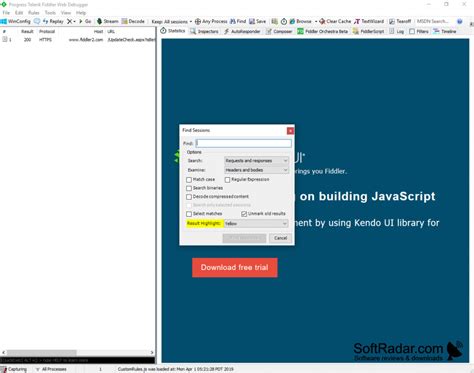Open the Result Highlight color dropdown
The height and width of the screenshot is (373, 474).
click(x=256, y=224)
